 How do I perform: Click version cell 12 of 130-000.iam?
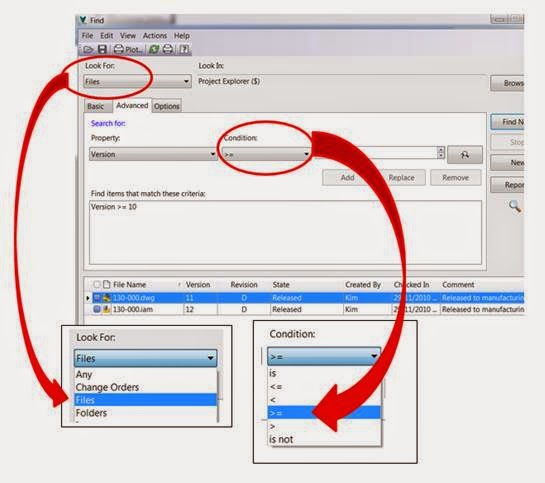(200, 309)
